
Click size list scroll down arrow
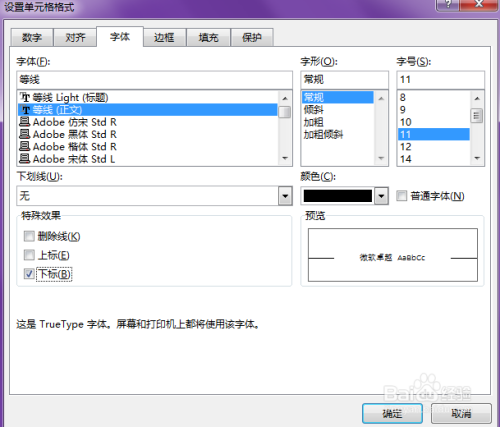click(477, 158)
